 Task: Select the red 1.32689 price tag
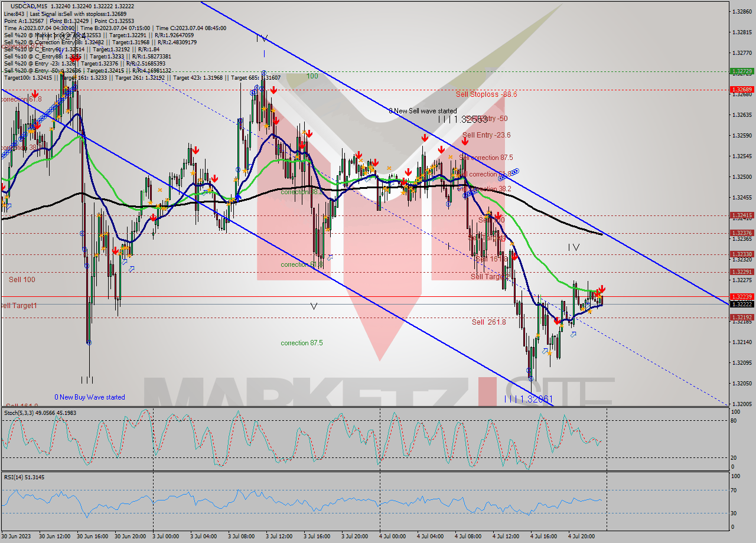pos(741,90)
